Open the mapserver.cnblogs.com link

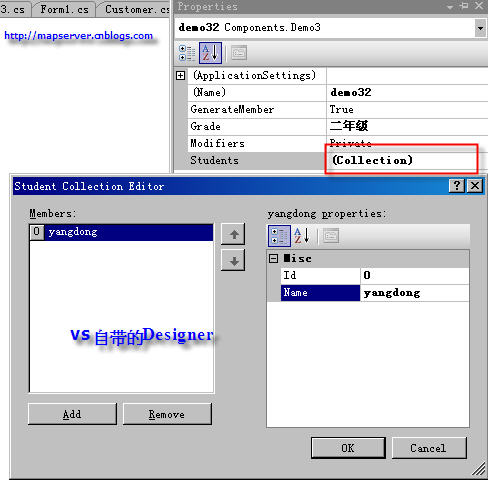point(78,36)
